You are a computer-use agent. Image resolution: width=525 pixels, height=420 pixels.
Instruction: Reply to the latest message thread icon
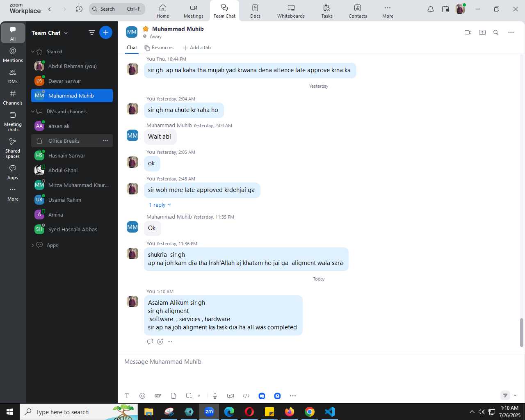[150, 342]
